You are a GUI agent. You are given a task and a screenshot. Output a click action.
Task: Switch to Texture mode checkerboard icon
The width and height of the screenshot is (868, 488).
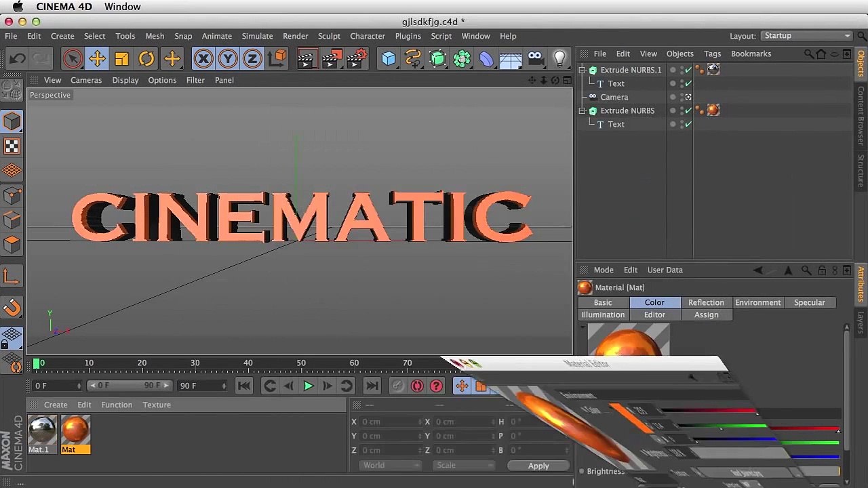pyautogui.click(x=12, y=146)
